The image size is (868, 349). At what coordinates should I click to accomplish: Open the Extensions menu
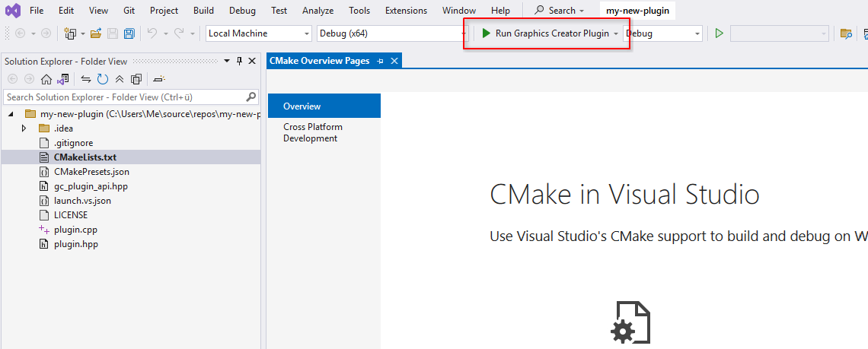tap(407, 11)
